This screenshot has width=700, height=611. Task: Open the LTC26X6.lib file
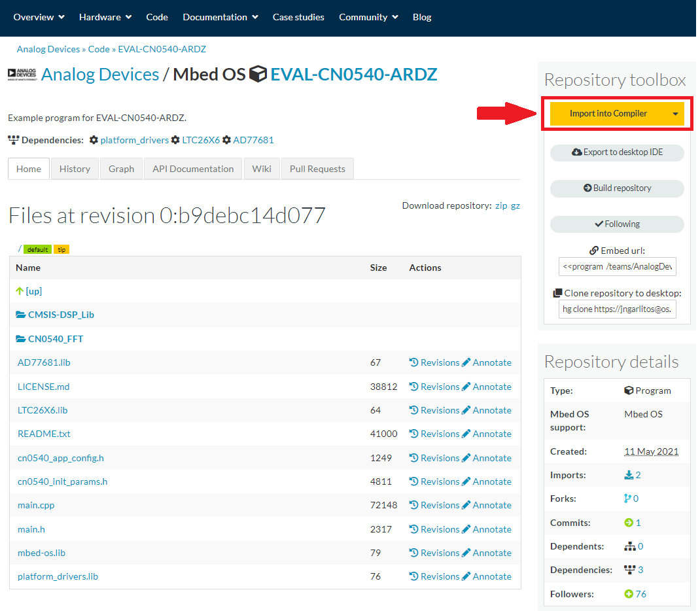pos(43,410)
